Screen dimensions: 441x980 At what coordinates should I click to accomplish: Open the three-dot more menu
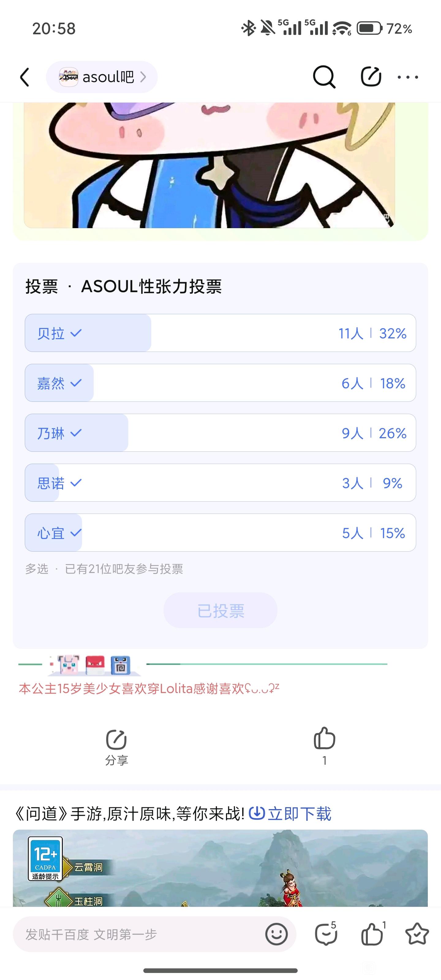point(408,77)
